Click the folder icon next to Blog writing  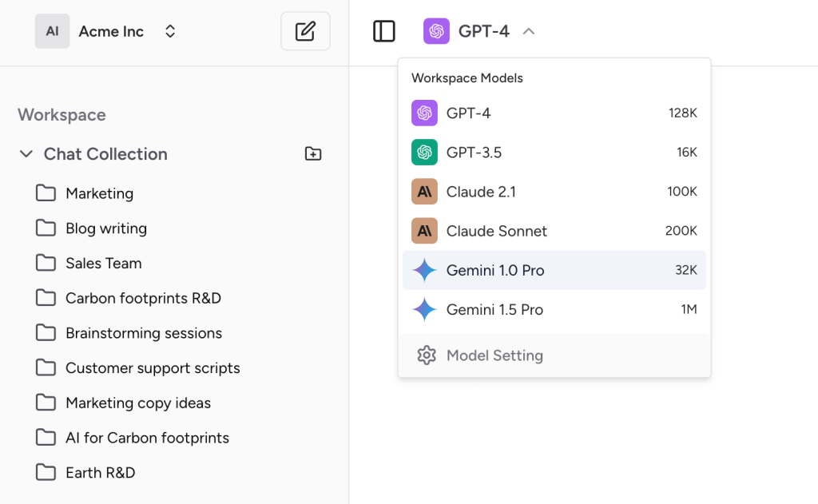pos(46,228)
